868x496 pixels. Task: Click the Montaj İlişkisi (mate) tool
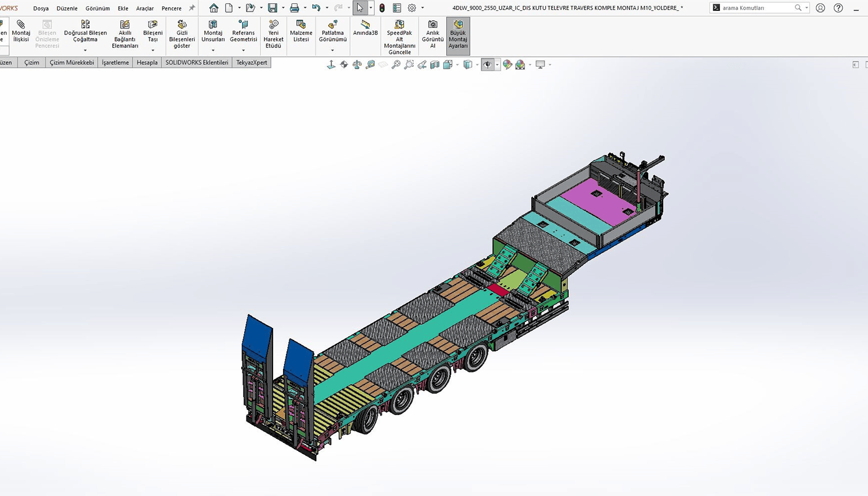tap(21, 32)
